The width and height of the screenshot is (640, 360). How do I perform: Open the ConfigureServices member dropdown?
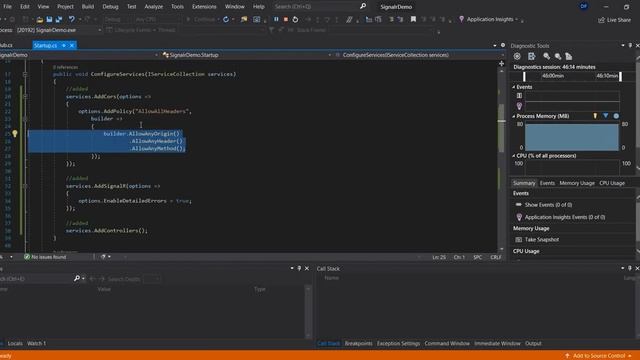coord(419,55)
